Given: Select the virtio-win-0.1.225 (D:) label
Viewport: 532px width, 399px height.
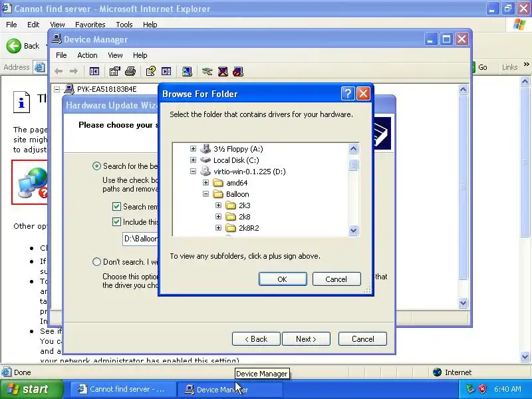Looking at the screenshot, I should coord(249,172).
